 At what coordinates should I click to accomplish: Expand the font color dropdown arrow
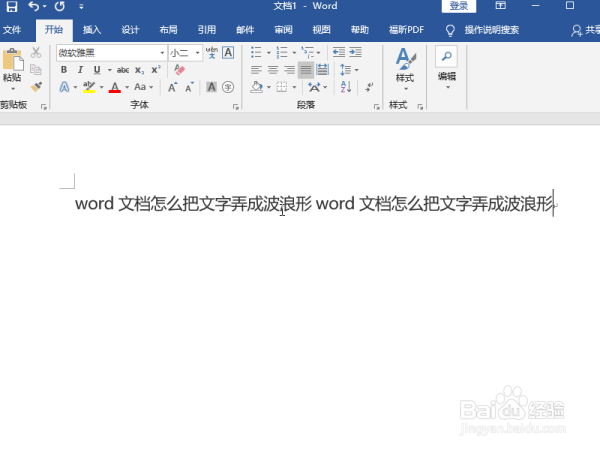click(x=127, y=88)
